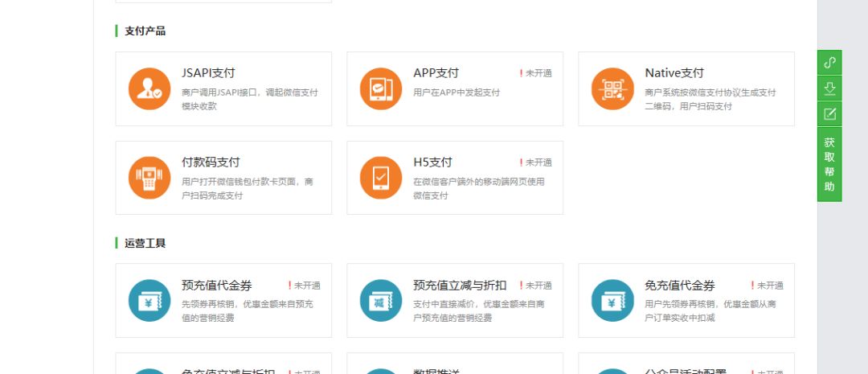
Task: Open the JSAPI支付 product title
Action: point(208,73)
